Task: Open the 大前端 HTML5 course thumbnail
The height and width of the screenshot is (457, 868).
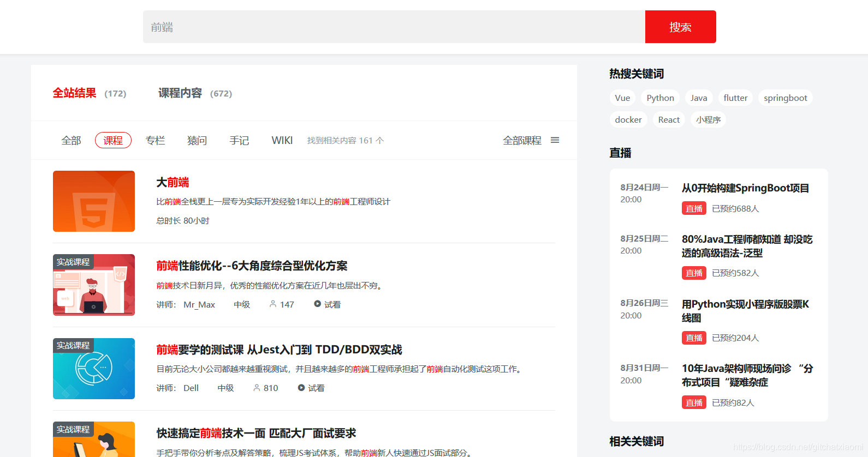Action: tap(94, 201)
